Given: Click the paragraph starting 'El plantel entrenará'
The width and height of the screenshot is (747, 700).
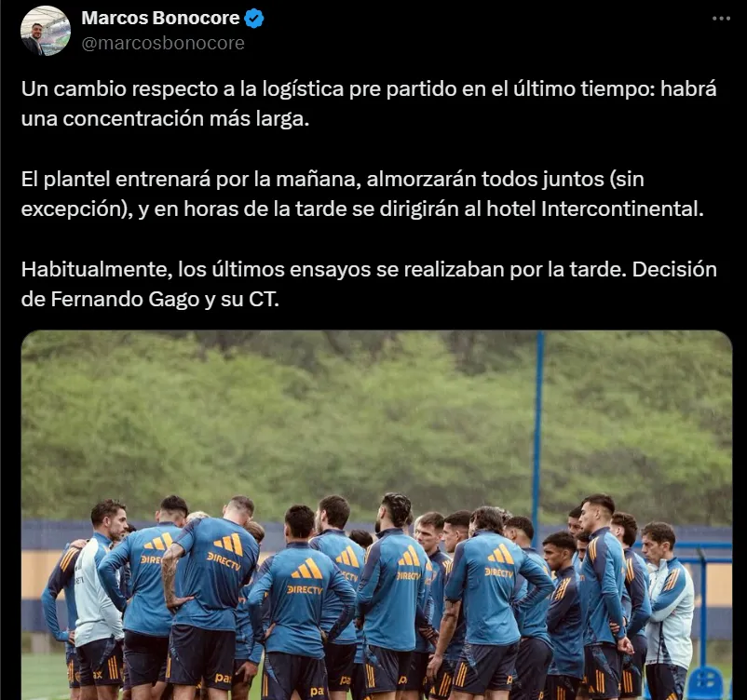Looking at the screenshot, I should click(362, 194).
